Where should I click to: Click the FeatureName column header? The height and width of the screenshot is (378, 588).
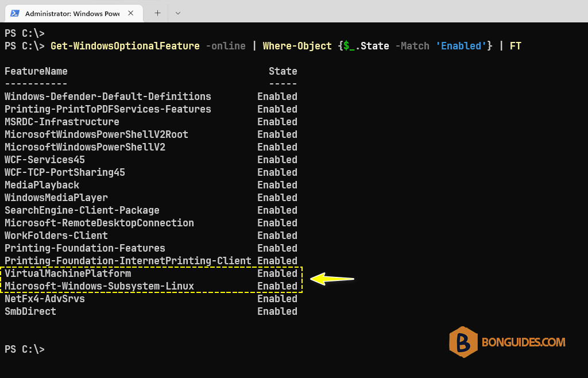coord(36,71)
